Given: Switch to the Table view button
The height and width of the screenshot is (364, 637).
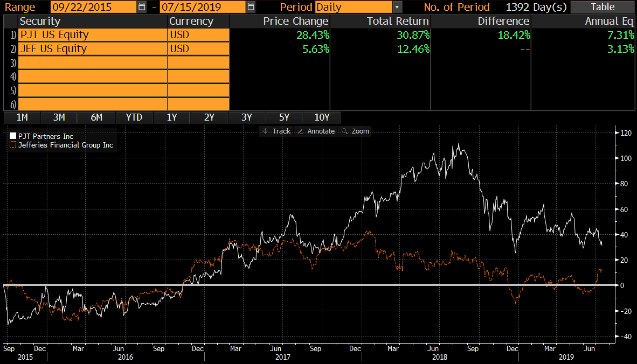Looking at the screenshot, I should click(x=603, y=7).
